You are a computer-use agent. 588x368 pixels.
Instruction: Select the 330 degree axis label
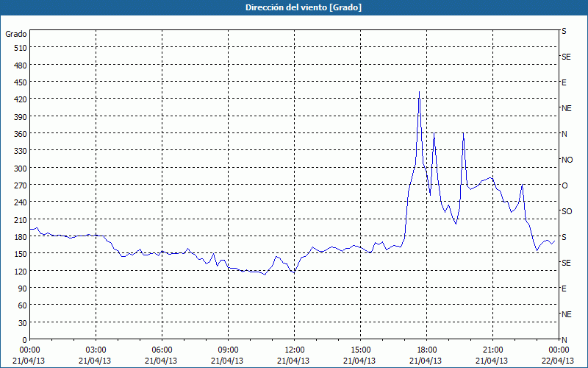pyautogui.click(x=21, y=151)
